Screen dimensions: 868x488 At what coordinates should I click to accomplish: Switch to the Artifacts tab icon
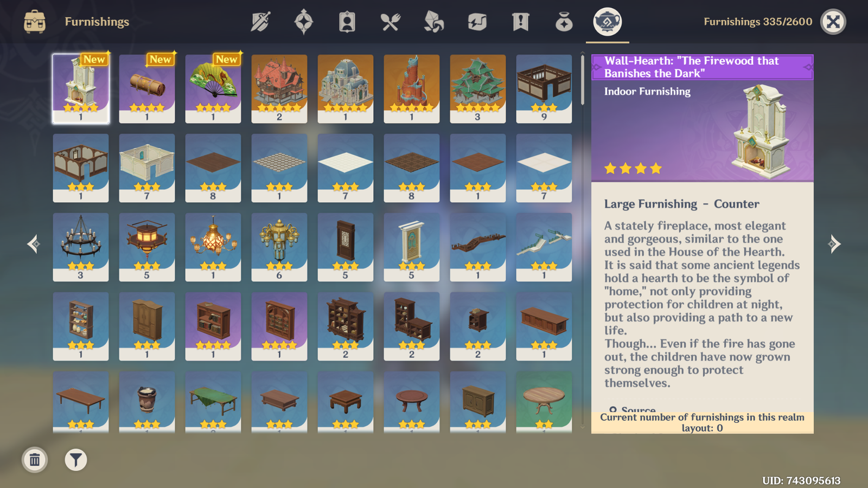[x=304, y=22]
